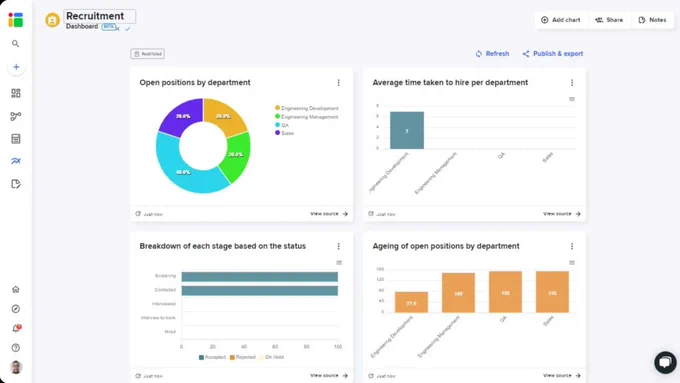
Task: Click the green Engineering Management donut segment
Action: pyautogui.click(x=236, y=154)
